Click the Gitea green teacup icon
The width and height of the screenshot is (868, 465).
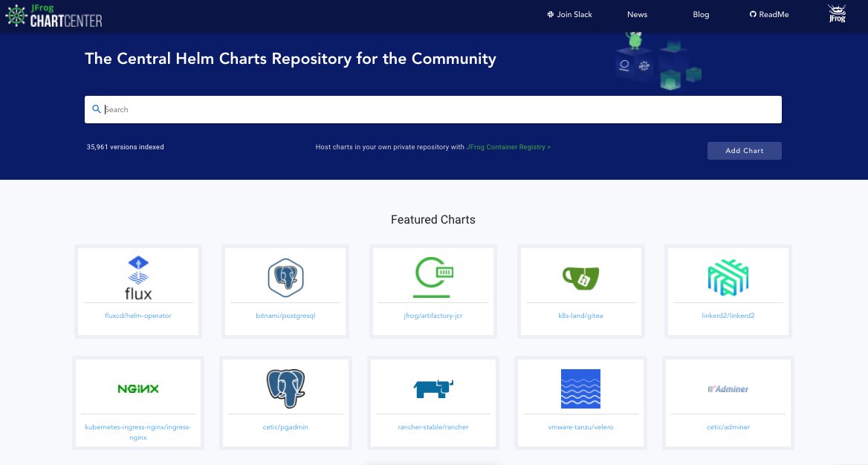[x=580, y=278]
